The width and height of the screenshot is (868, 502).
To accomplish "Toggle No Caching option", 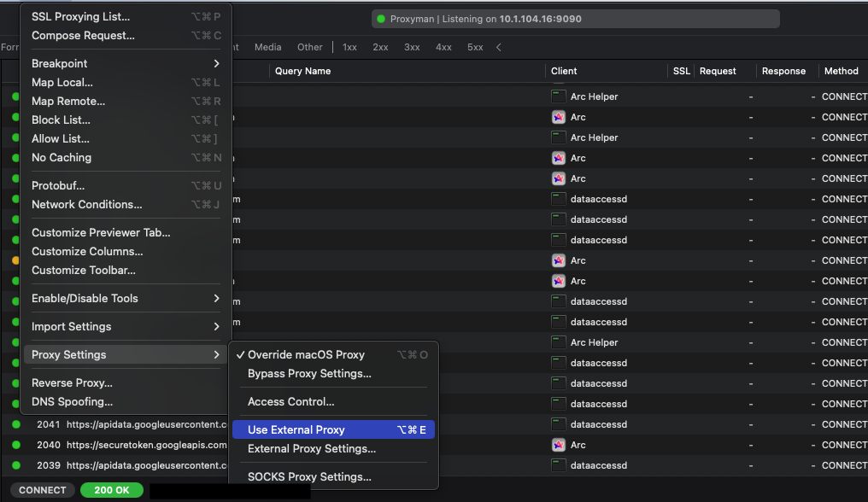I will point(126,158).
